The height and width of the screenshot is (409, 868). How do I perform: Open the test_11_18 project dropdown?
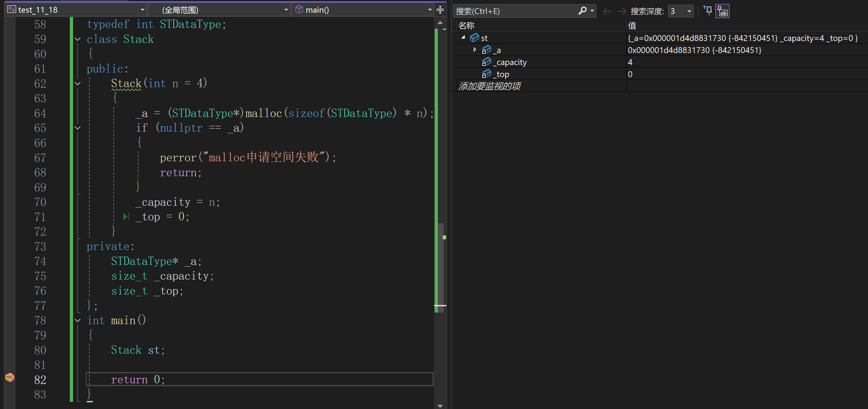pos(143,10)
